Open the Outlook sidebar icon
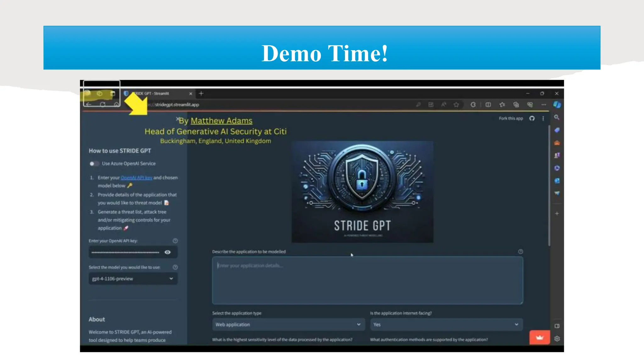This screenshot has height=362, width=644. pyautogui.click(x=557, y=181)
